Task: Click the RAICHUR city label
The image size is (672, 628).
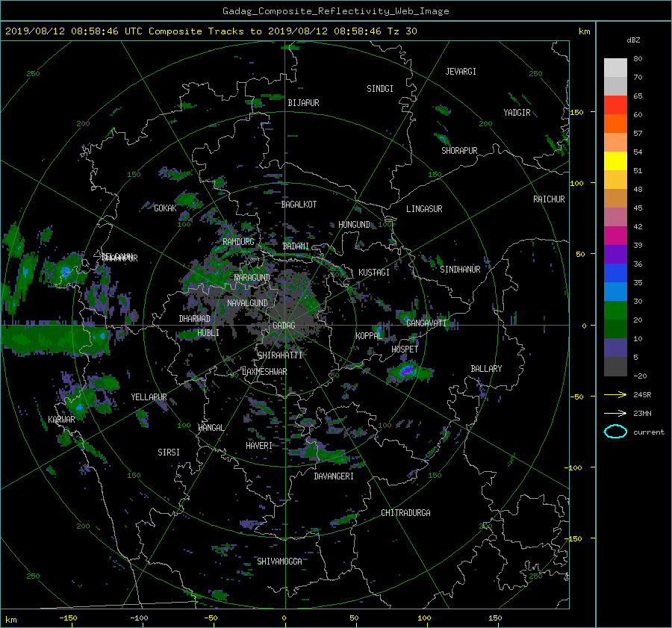Action: (x=549, y=199)
